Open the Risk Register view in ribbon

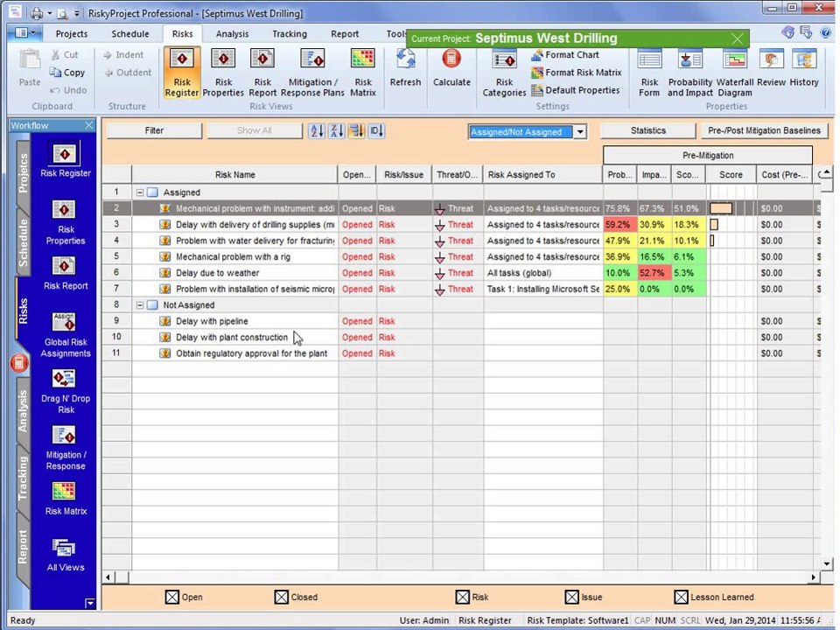182,73
